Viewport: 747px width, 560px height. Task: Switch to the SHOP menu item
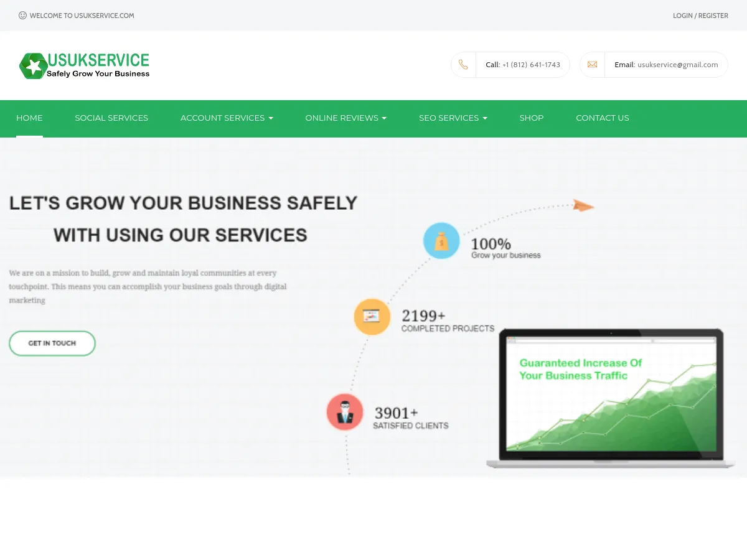point(531,118)
